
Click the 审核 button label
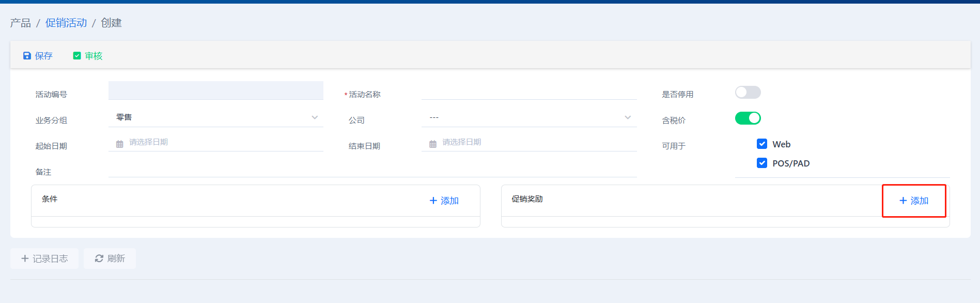click(94, 56)
